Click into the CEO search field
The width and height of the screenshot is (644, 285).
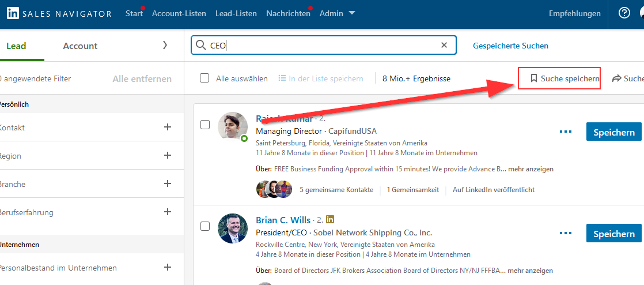tap(323, 46)
